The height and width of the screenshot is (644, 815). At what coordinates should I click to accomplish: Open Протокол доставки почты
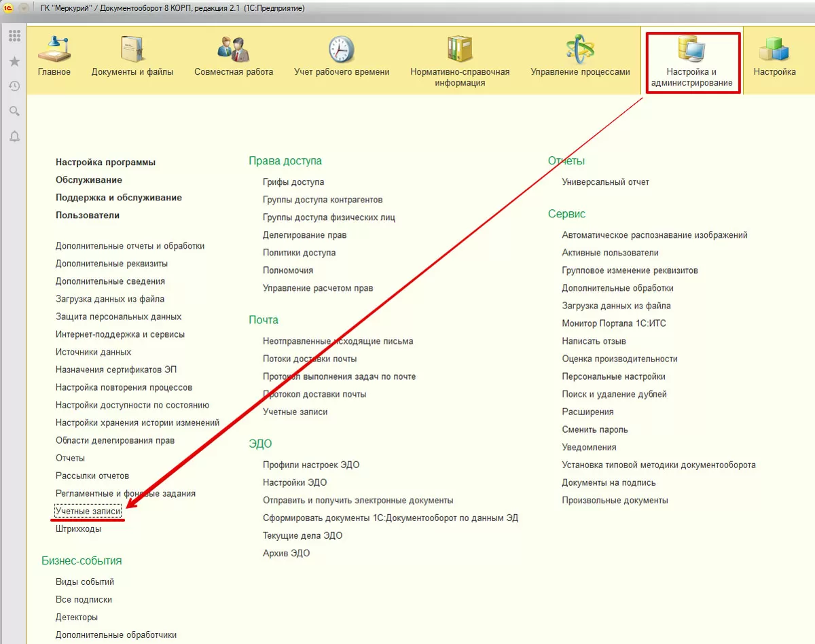314,394
